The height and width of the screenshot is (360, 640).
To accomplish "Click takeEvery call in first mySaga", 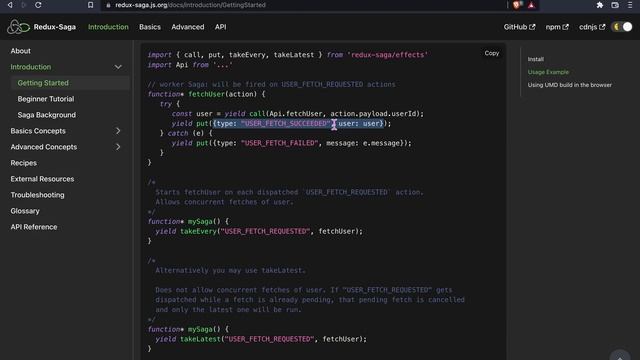I will tap(198, 231).
